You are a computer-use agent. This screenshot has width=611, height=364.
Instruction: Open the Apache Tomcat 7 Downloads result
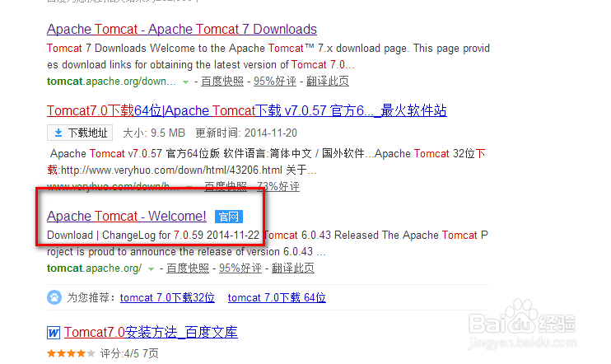(182, 30)
